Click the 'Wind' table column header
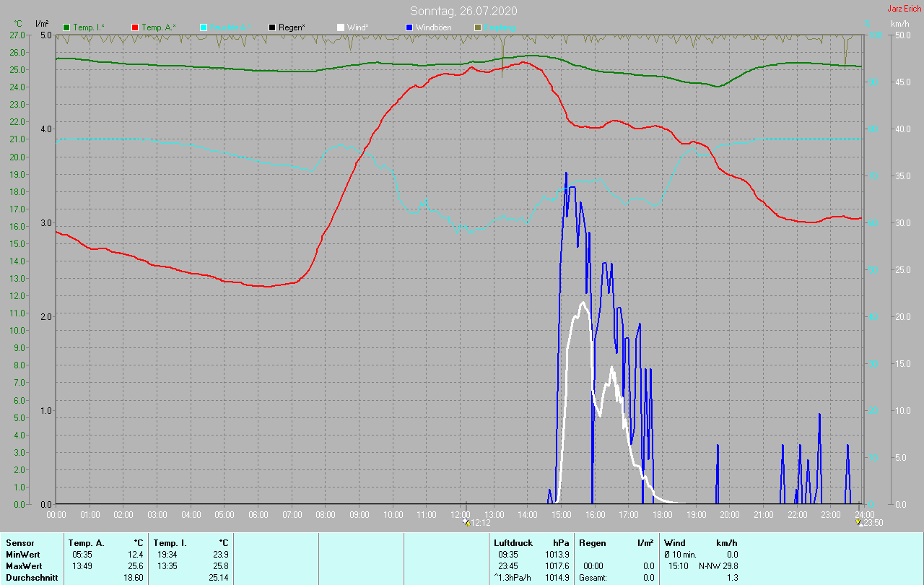Viewport: 924px width, 585px height. pyautogui.click(x=675, y=543)
